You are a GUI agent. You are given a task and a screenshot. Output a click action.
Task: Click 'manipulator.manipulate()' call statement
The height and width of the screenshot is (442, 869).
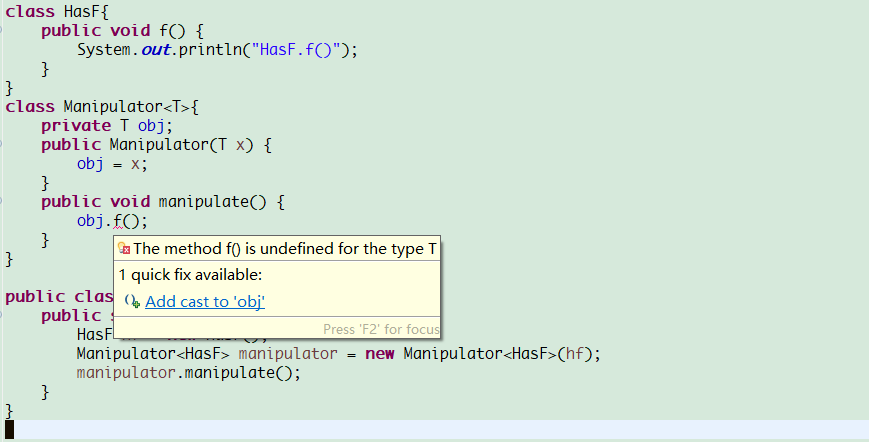pos(188,373)
